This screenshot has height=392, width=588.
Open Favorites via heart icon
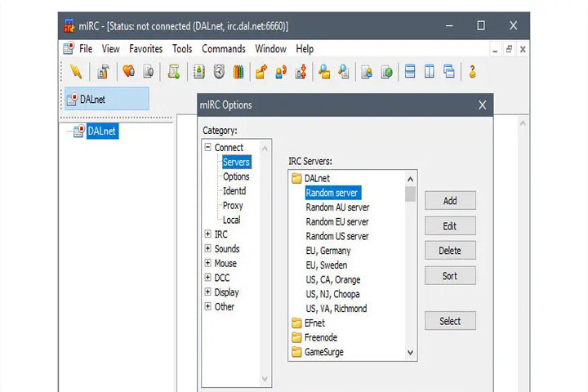[129, 71]
